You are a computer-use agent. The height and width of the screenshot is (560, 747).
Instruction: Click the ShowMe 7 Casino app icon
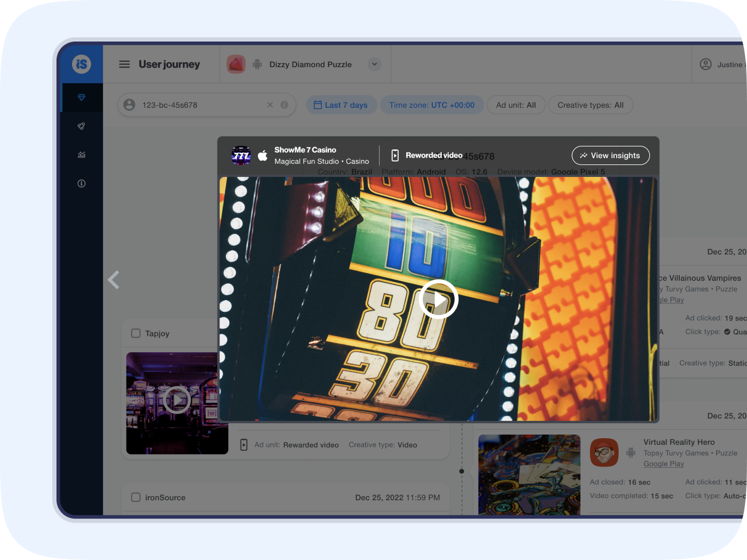241,155
